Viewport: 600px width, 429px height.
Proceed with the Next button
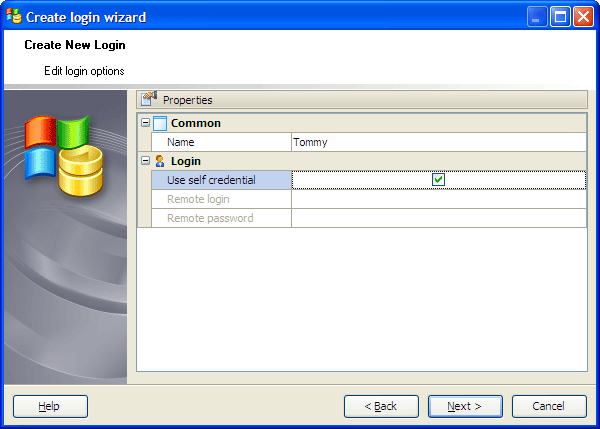[465, 406]
